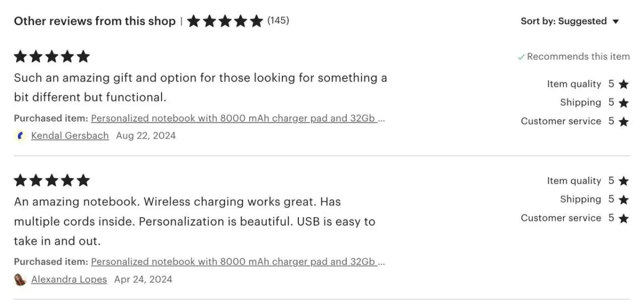Click Item quality star in first review

(623, 84)
